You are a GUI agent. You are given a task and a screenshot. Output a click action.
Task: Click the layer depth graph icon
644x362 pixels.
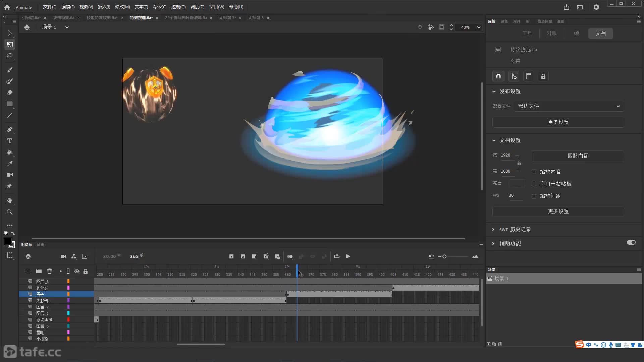pos(85,256)
